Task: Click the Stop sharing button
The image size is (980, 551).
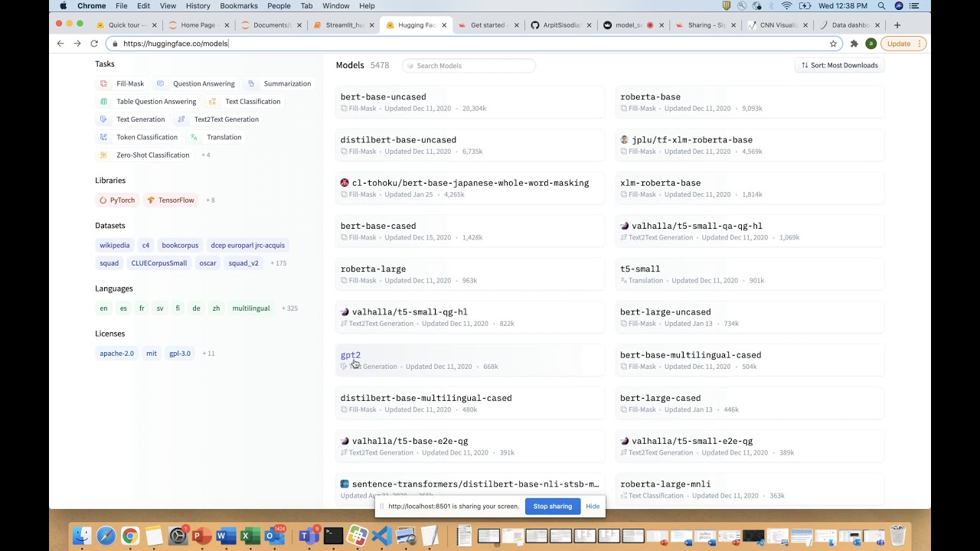Action: click(553, 506)
